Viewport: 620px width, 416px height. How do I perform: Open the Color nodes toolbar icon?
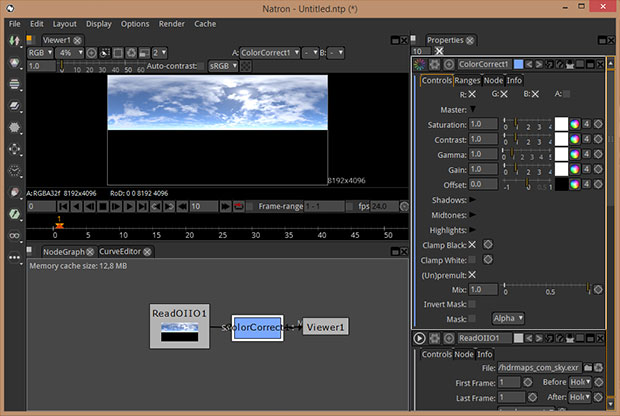click(x=14, y=62)
